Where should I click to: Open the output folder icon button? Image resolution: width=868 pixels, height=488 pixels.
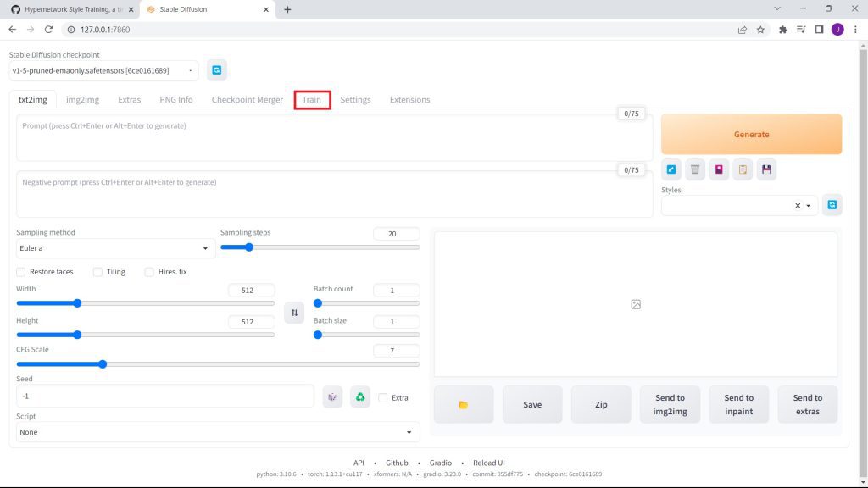[463, 405]
